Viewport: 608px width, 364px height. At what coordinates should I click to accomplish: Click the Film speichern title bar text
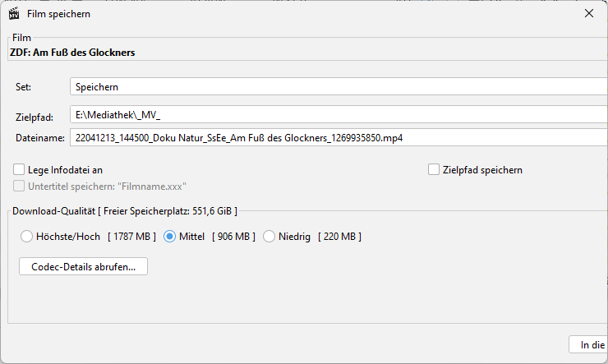tap(59, 14)
